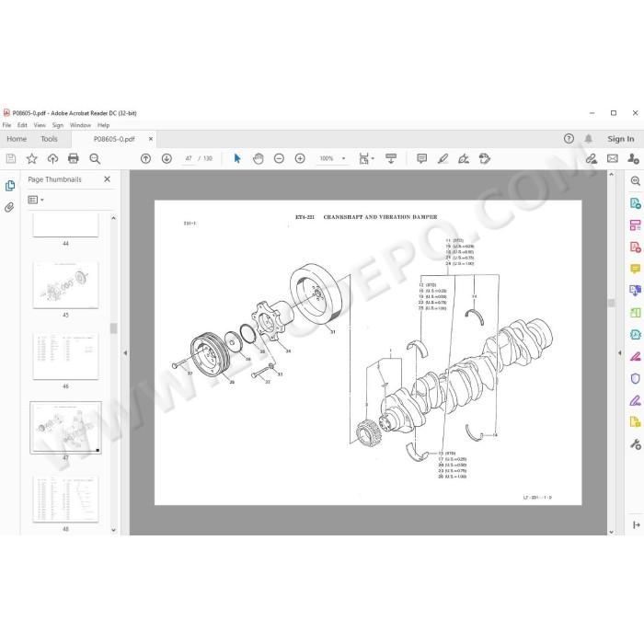Open the fit page options icon
This screenshot has width=644, height=644.
point(366,158)
